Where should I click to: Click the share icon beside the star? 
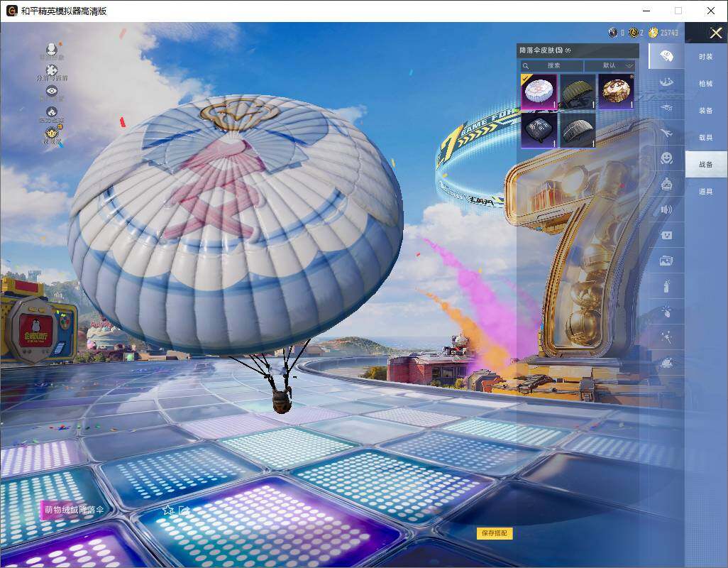(x=184, y=510)
